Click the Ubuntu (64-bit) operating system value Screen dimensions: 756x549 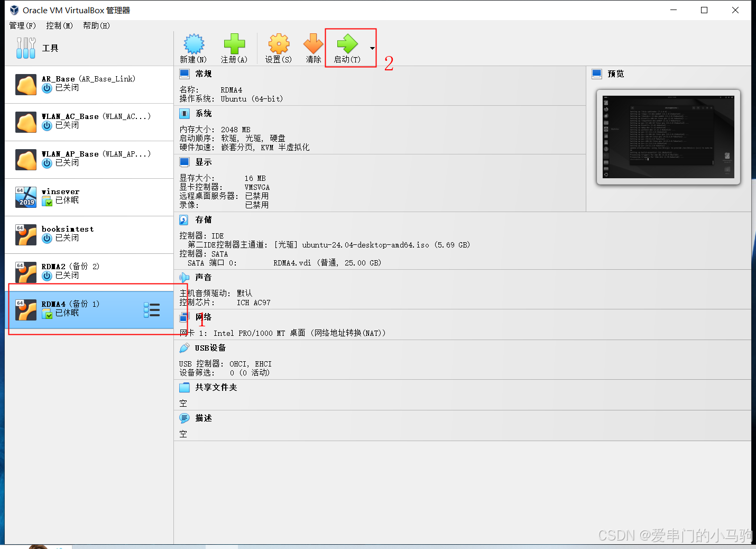coord(252,99)
